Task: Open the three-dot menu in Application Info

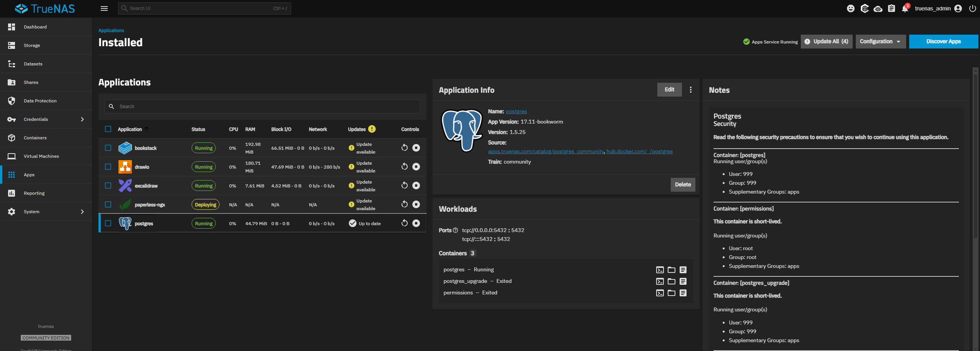Action: click(x=691, y=90)
